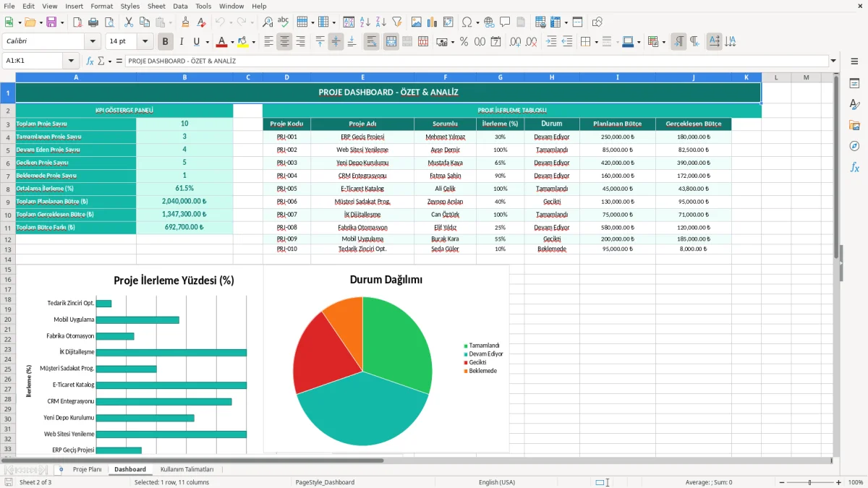The height and width of the screenshot is (488, 868).
Task: Toggle Align Right
Action: [x=300, y=42]
